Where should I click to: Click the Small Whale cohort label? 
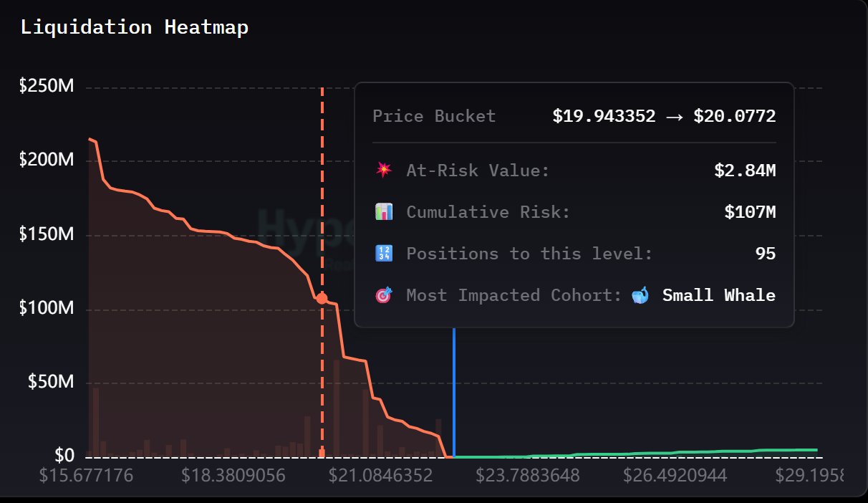[x=718, y=295]
